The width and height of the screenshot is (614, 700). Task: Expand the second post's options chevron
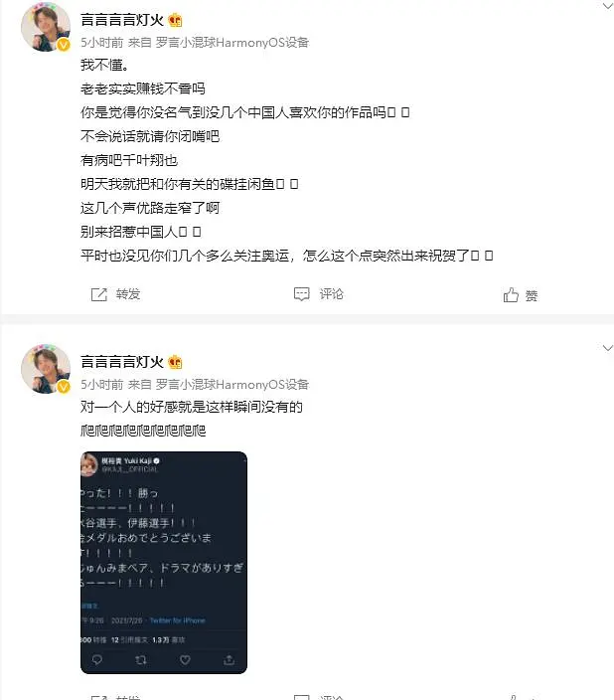tap(608, 348)
